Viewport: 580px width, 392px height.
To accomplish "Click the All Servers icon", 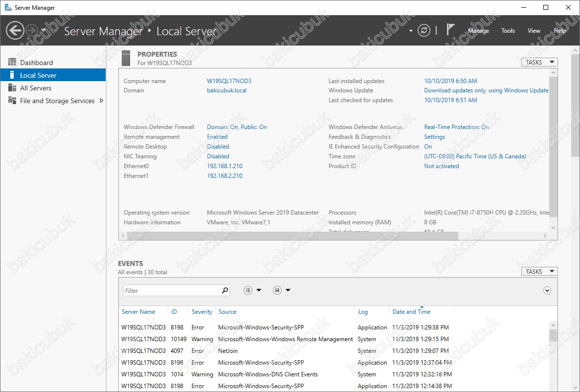I will (x=12, y=87).
